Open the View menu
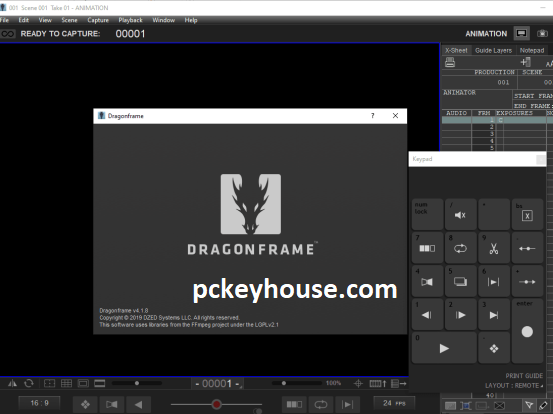 pyautogui.click(x=45, y=20)
